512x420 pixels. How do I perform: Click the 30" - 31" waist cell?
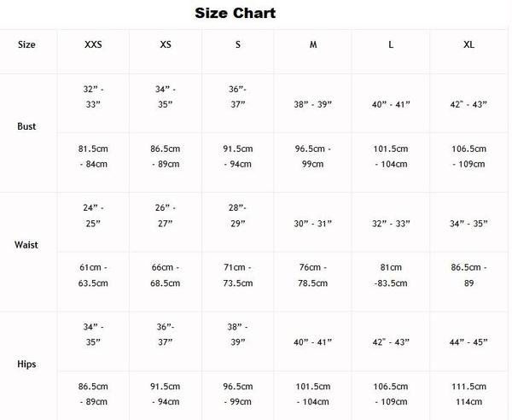coord(312,224)
